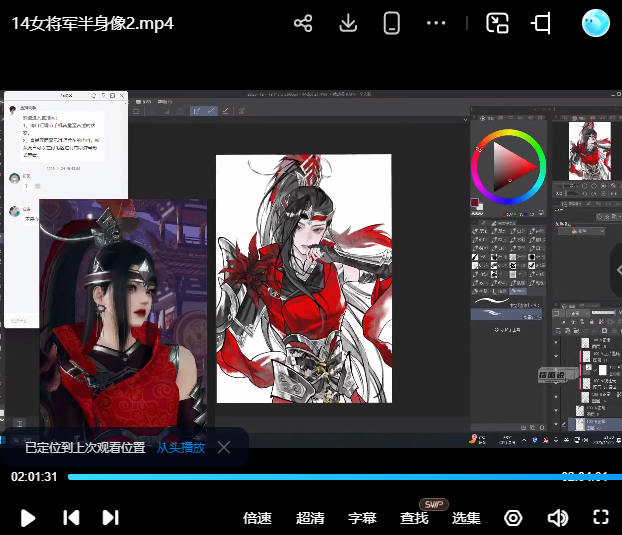Click 已定位到上次观看位置 notification text
The image size is (622, 535).
(x=85, y=448)
